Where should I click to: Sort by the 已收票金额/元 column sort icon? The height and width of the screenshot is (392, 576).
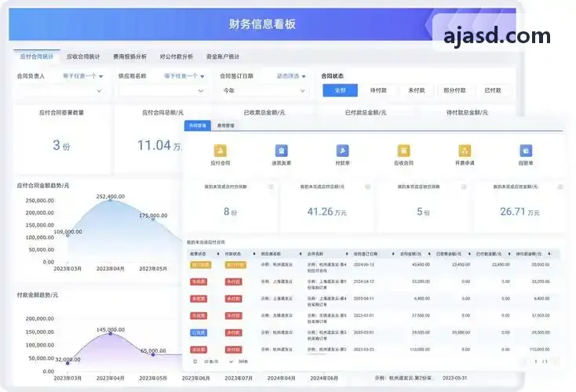pyautogui.click(x=469, y=254)
